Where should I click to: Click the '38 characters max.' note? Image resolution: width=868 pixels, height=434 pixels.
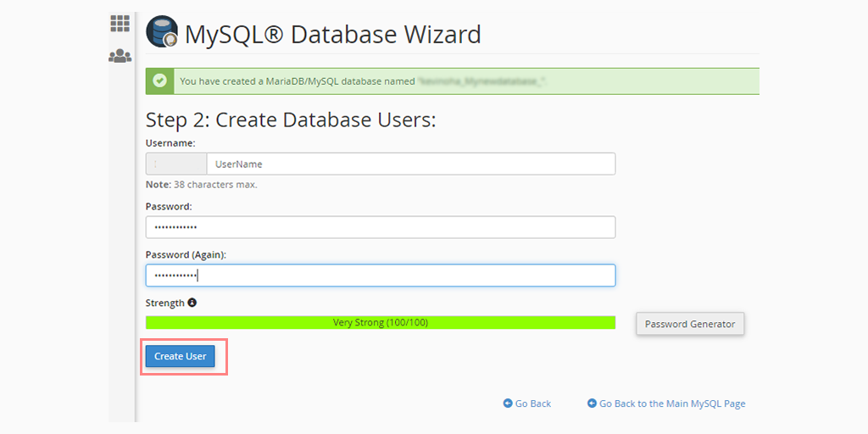(215, 184)
